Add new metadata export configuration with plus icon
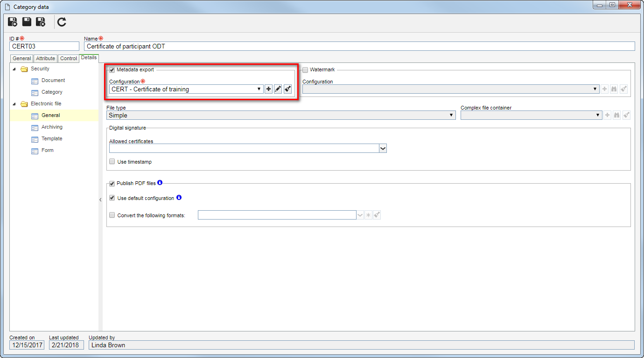 269,89
